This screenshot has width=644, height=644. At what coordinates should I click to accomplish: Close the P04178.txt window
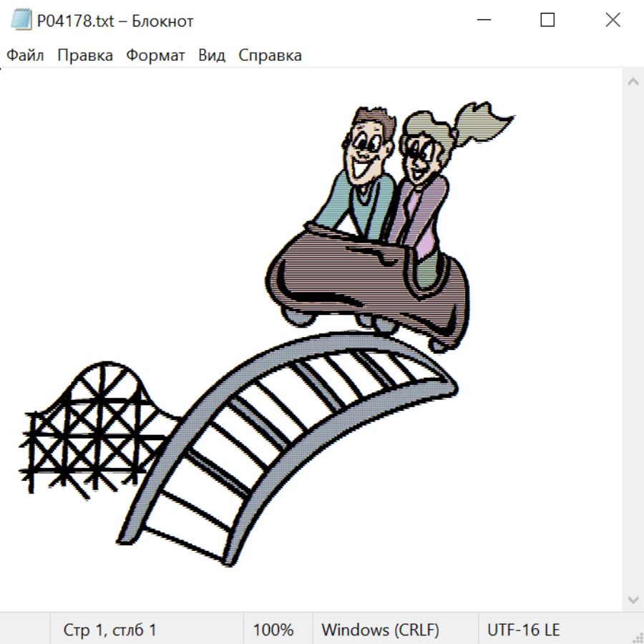613,21
